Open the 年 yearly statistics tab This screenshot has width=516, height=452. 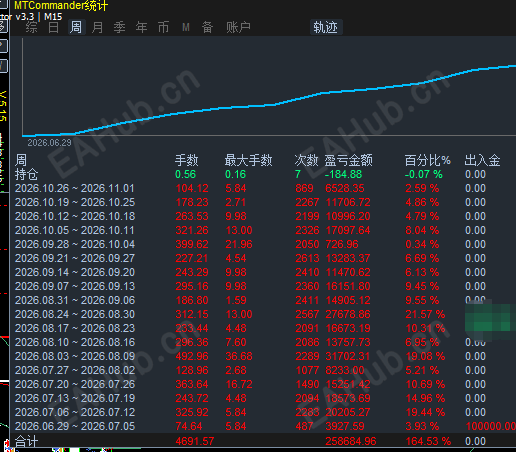[x=141, y=27]
